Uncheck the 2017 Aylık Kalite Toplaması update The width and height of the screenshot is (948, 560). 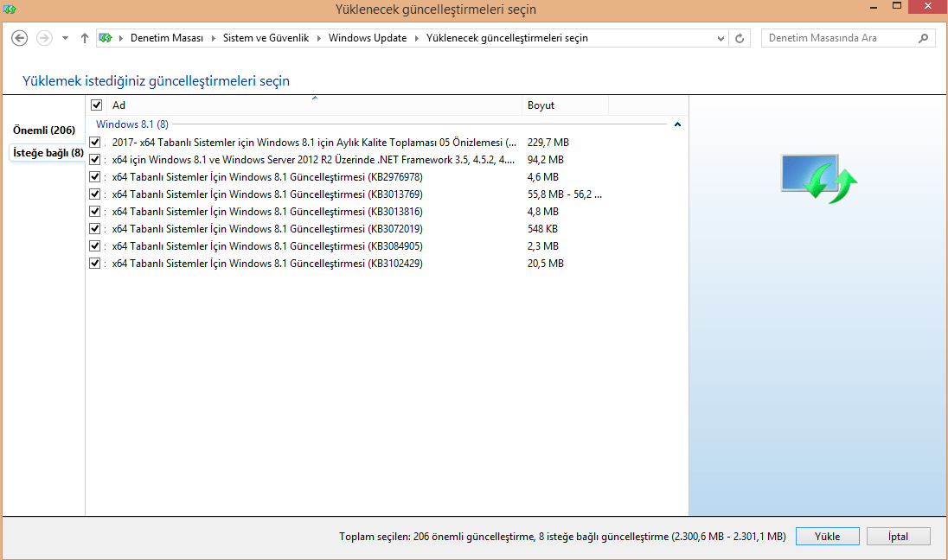(x=95, y=143)
